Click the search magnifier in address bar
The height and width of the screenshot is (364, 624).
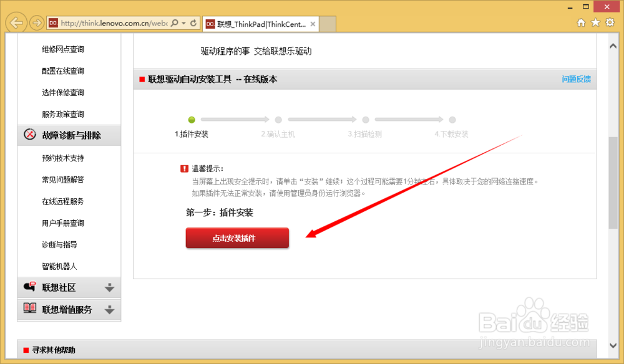coord(174,24)
